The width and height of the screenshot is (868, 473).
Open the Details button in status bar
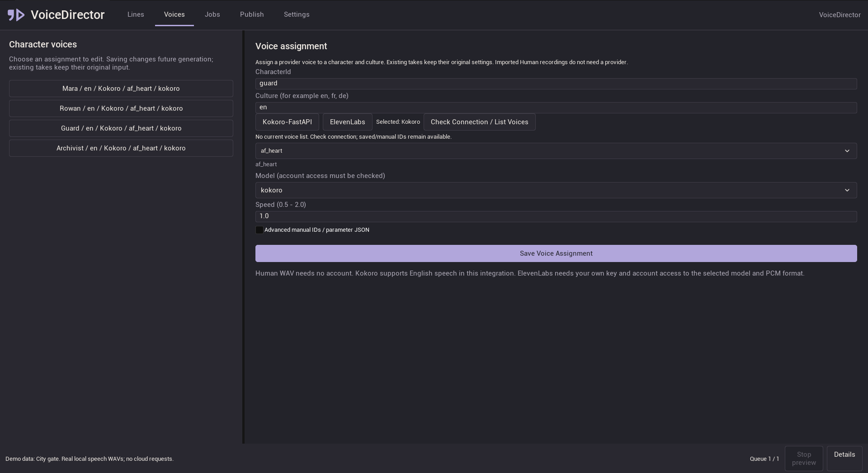coord(844,459)
